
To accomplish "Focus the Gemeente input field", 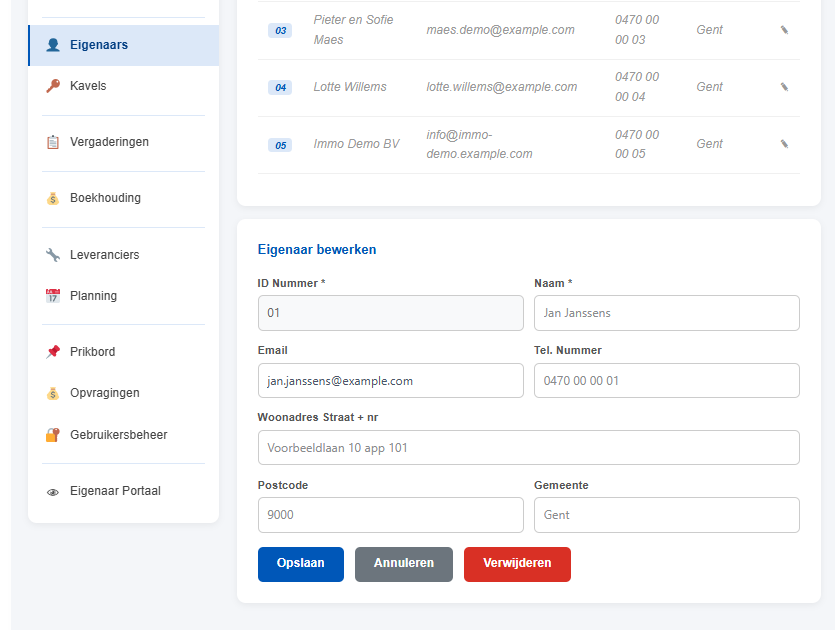I will click(667, 515).
